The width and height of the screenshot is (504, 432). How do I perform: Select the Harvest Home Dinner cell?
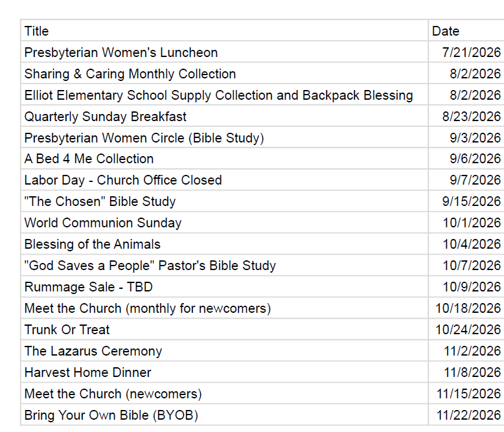[224, 372]
